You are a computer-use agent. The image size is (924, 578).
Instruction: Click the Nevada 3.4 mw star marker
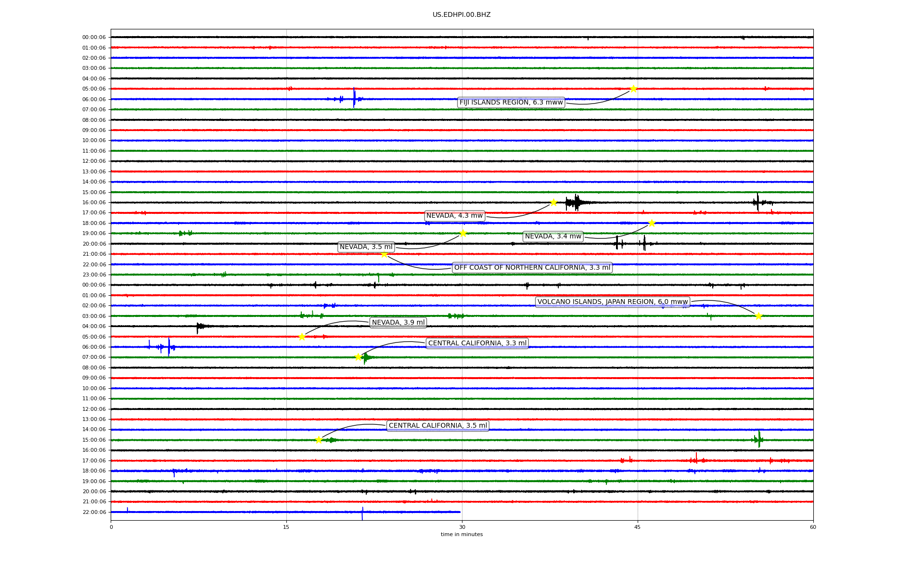(652, 223)
